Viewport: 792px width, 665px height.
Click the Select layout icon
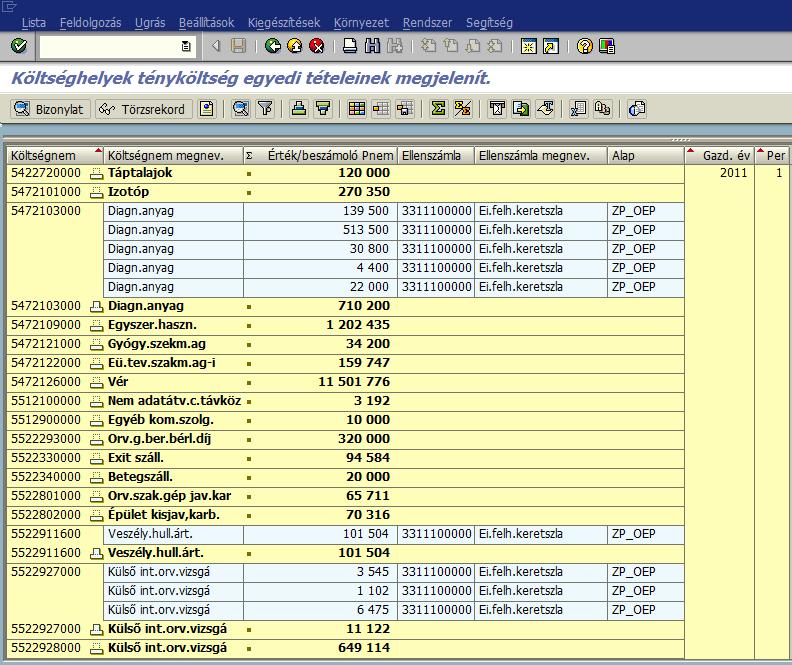click(381, 109)
